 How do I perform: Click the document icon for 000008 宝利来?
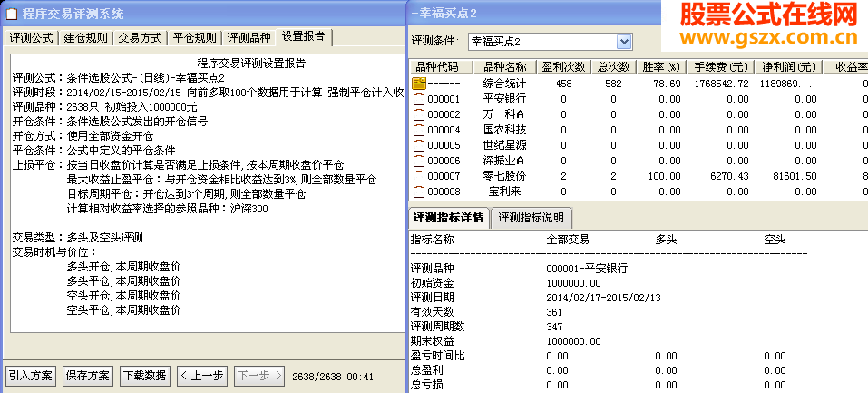419,192
